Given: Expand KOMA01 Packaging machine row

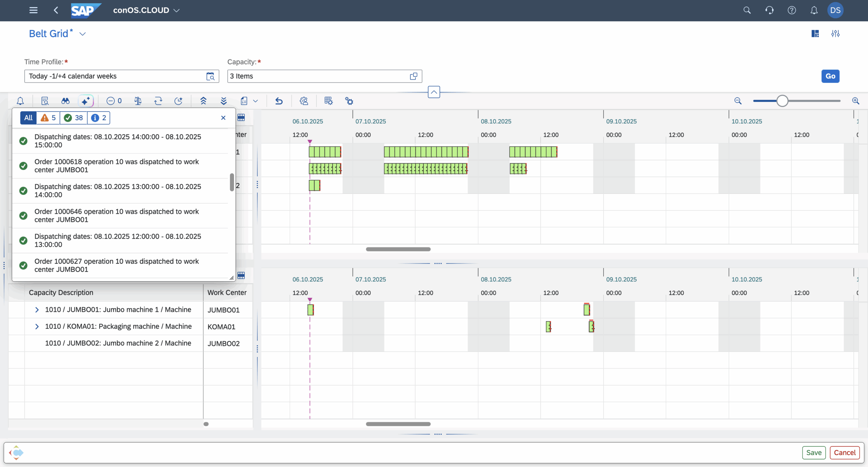Looking at the screenshot, I should point(37,326).
